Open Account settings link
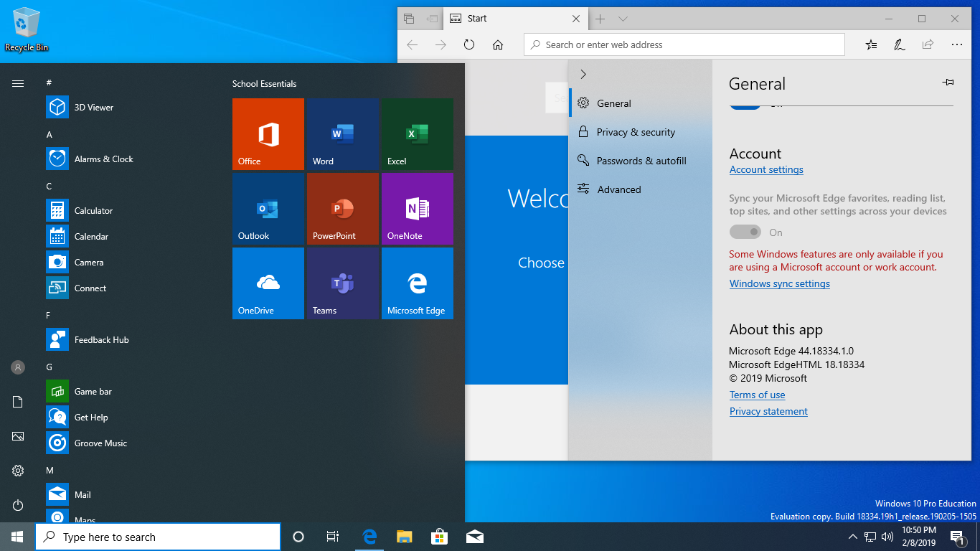Image resolution: width=980 pixels, height=551 pixels. [766, 170]
